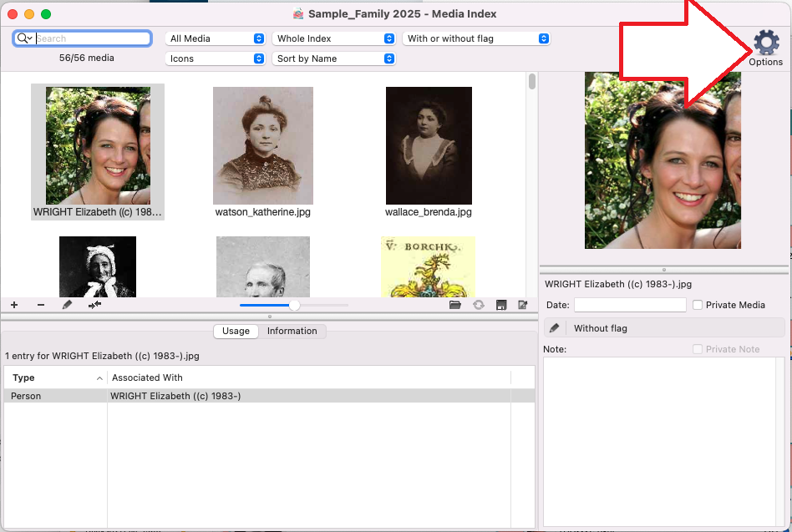The height and width of the screenshot is (532, 792).
Task: Click the pencil icon beside Without flag
Action: (x=554, y=328)
